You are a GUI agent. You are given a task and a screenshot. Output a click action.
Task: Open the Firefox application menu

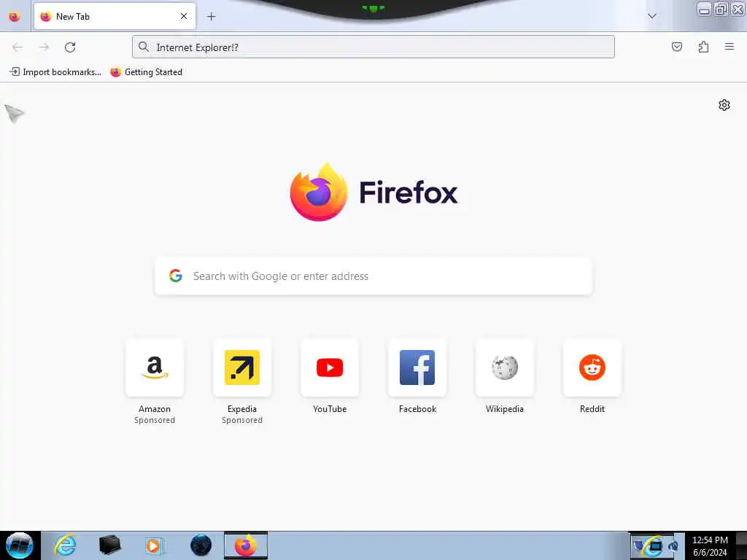pos(729,47)
